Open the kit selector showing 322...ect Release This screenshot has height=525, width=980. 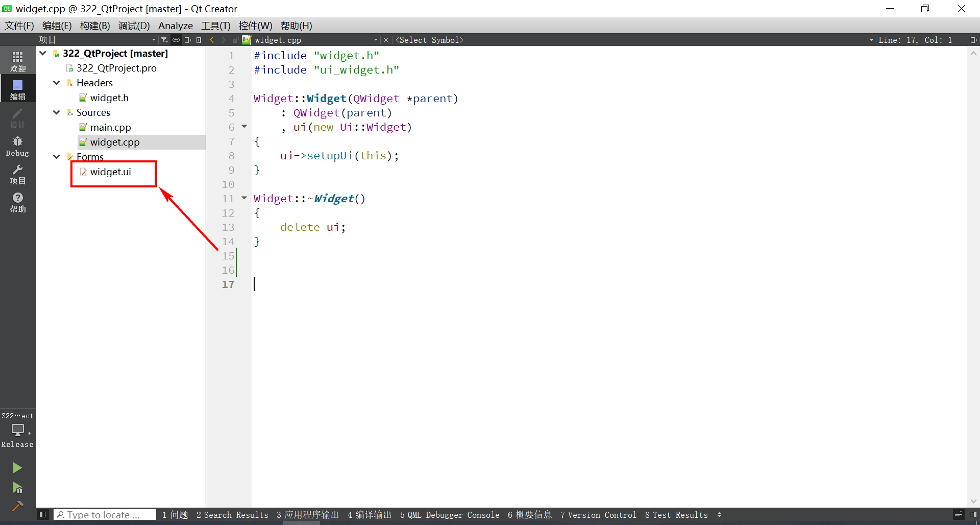[x=18, y=429]
